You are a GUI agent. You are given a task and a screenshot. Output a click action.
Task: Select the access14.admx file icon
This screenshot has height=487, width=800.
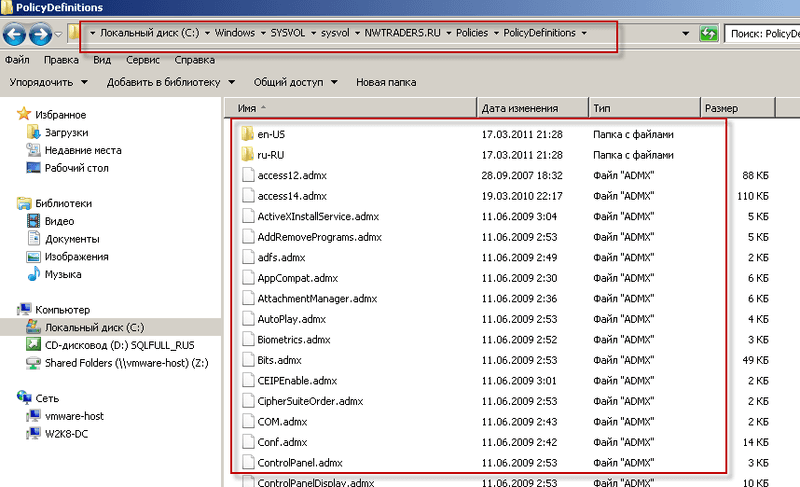coord(248,196)
